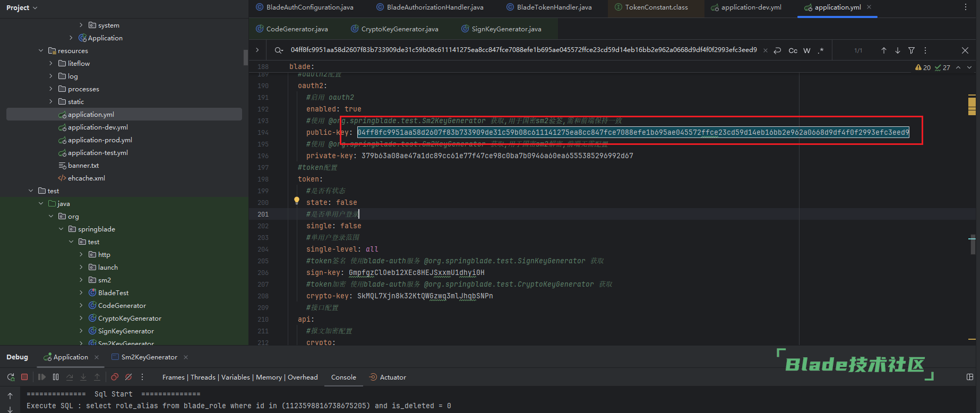Rerun the Application debug session
Viewport: 980px width, 413px height.
[11, 377]
